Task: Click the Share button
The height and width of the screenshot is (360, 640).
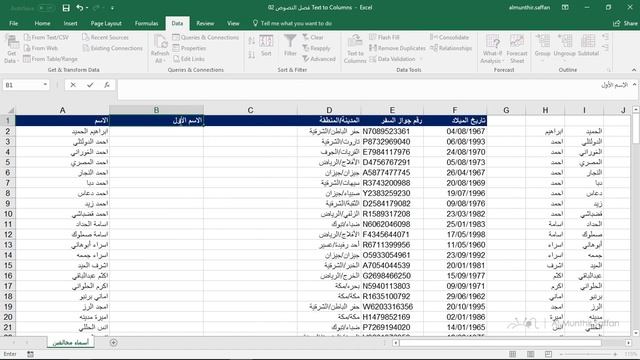Action: pyautogui.click(x=625, y=23)
